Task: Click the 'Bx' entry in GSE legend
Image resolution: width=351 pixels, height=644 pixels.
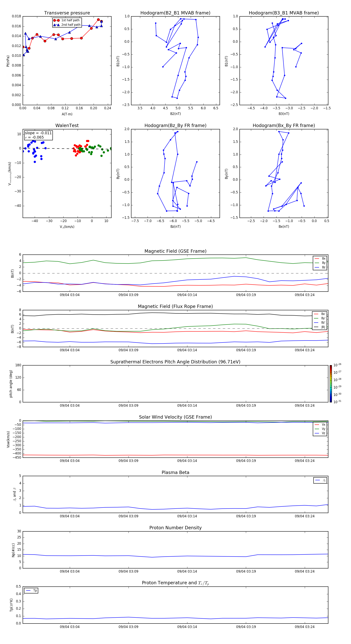Action: pyautogui.click(x=320, y=259)
